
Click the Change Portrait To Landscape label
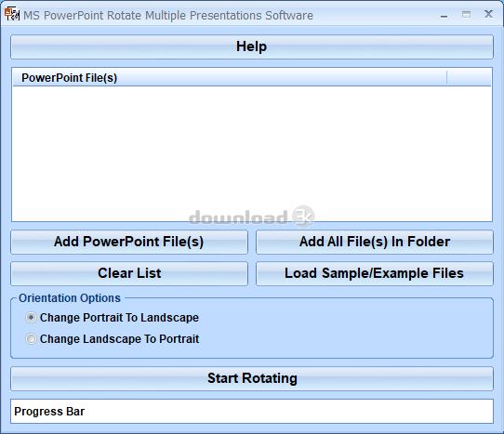click(x=119, y=318)
